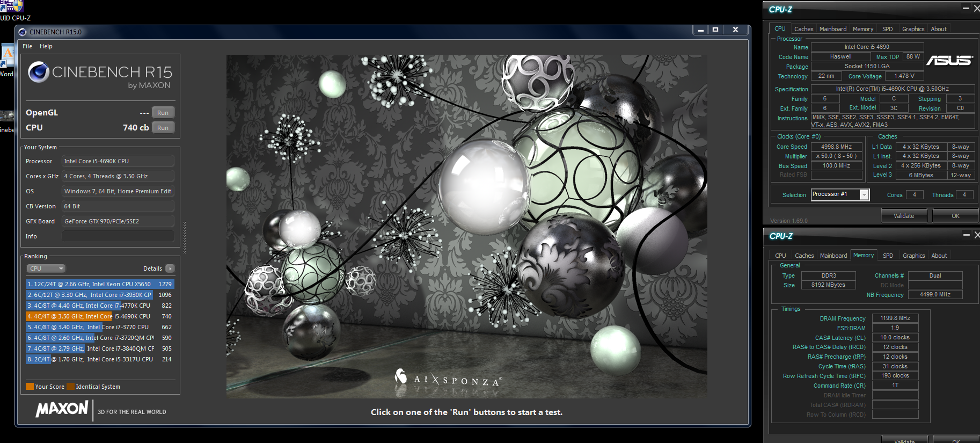Click the rendered scene preview image
This screenshot has height=443, width=980.
[x=466, y=226]
